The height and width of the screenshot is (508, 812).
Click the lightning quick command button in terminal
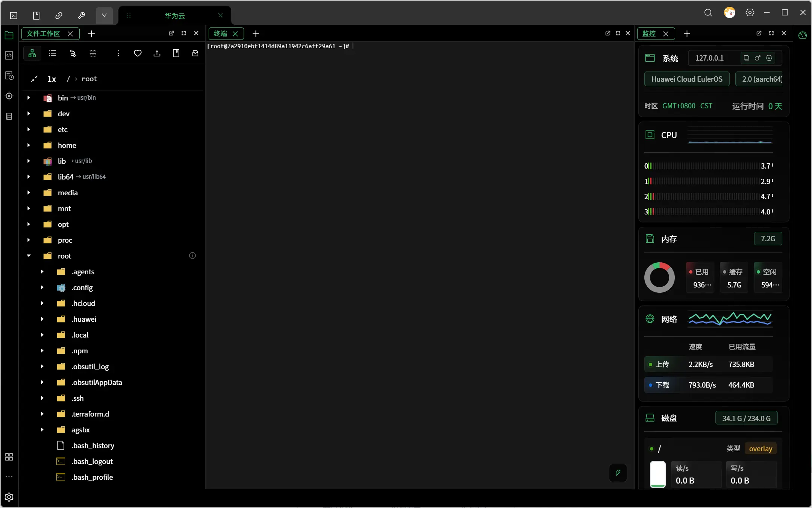click(618, 473)
